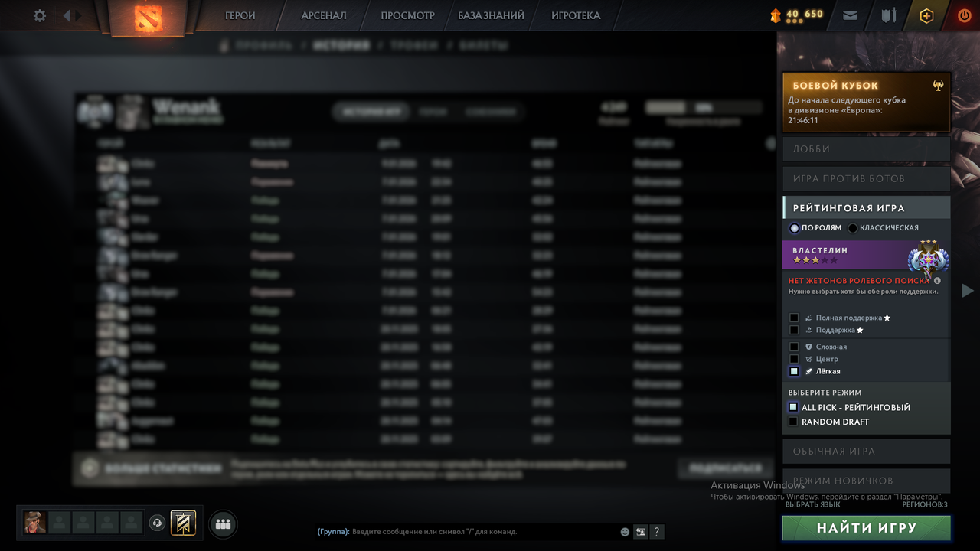
Task: Expand the ОБЫЧНАЯ ИГРА section
Action: click(x=866, y=452)
